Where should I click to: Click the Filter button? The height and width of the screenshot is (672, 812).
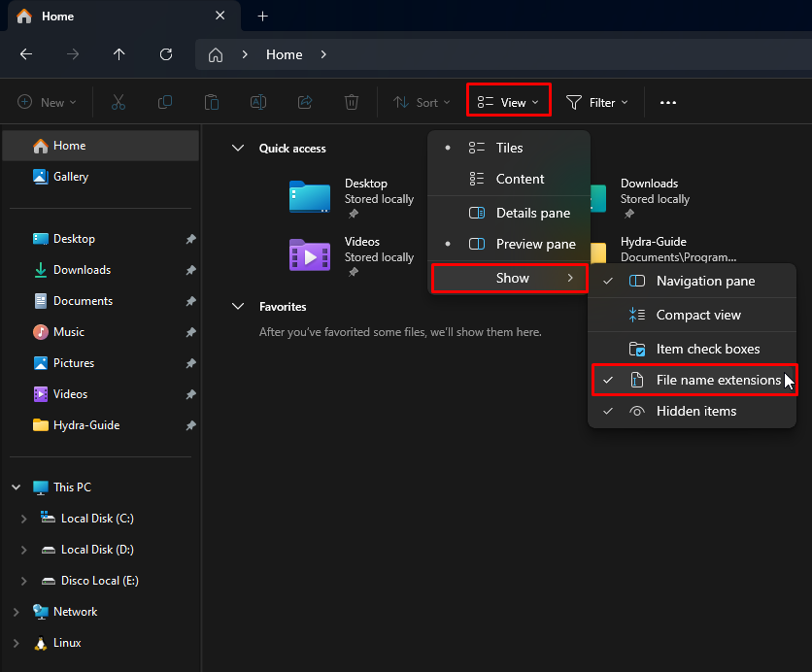pos(597,102)
